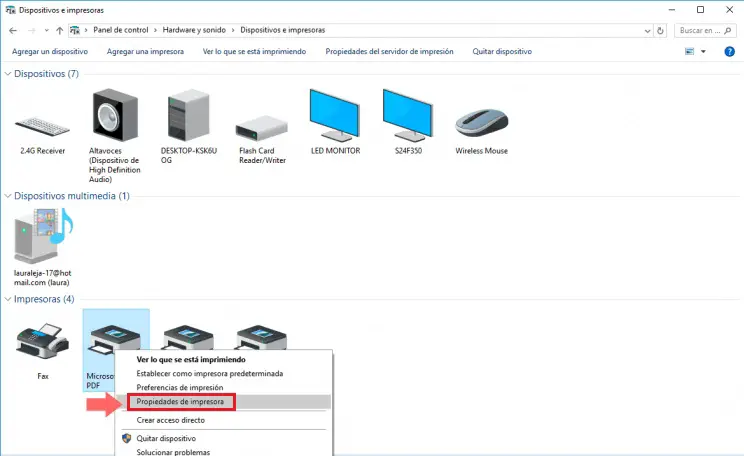
Task: Click Hardware y sonido breadcrumb
Action: pos(194,30)
